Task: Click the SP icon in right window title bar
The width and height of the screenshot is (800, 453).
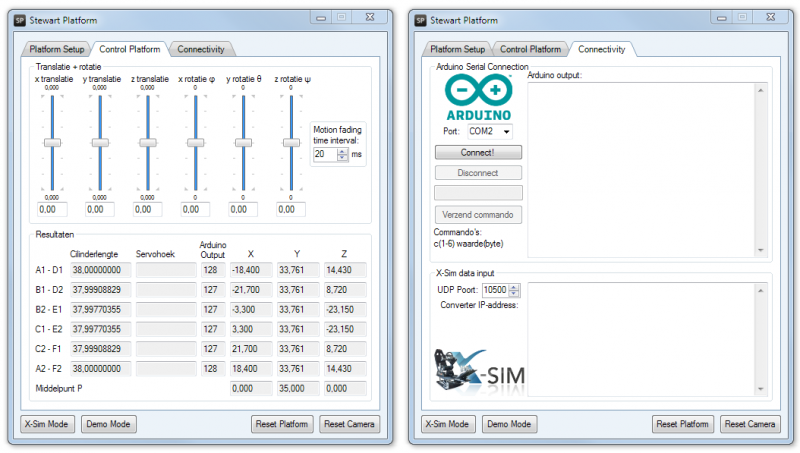Action: coord(421,18)
